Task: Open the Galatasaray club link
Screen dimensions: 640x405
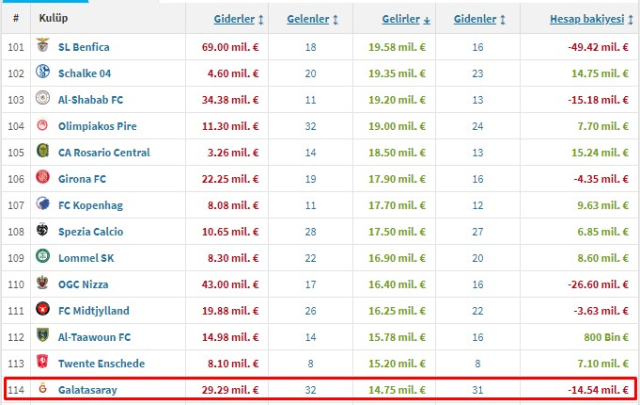Action: point(87,390)
